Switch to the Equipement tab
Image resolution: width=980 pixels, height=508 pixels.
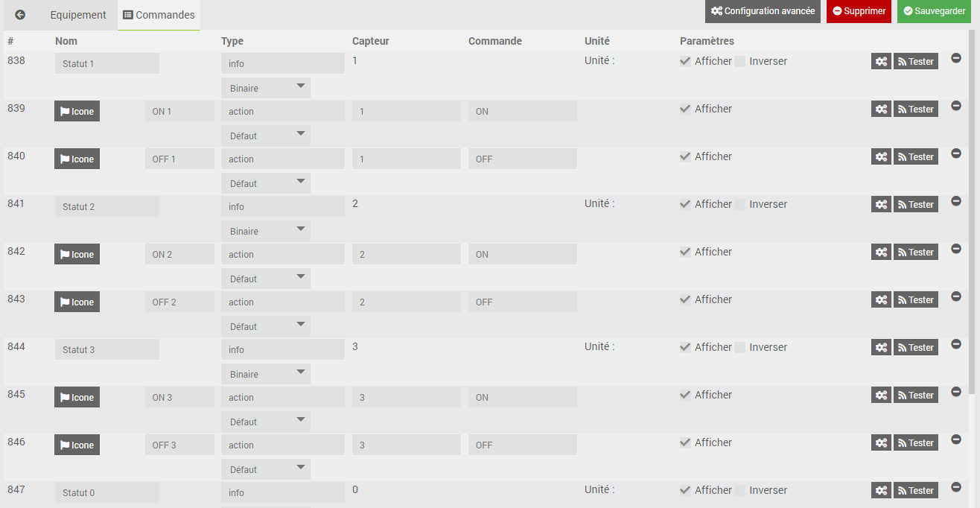(x=78, y=15)
